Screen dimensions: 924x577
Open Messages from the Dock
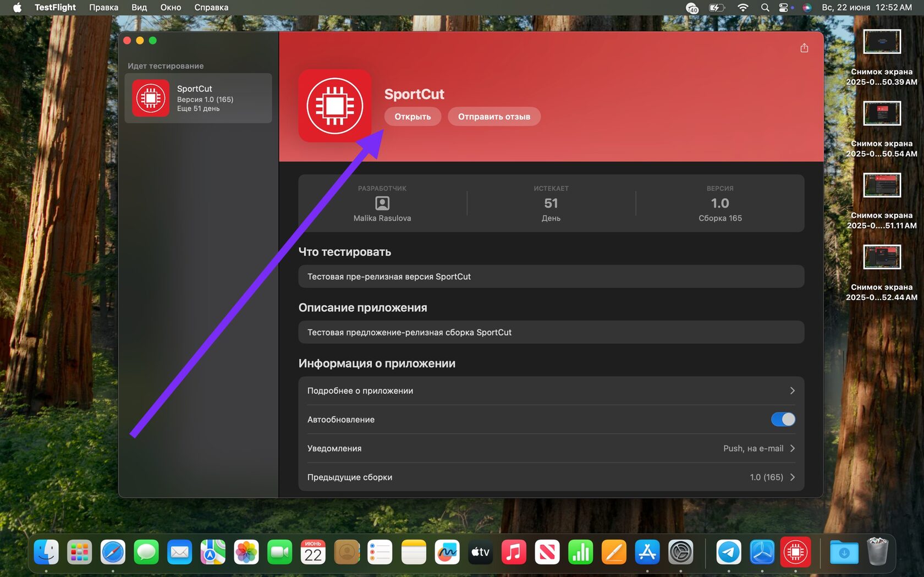tap(146, 552)
